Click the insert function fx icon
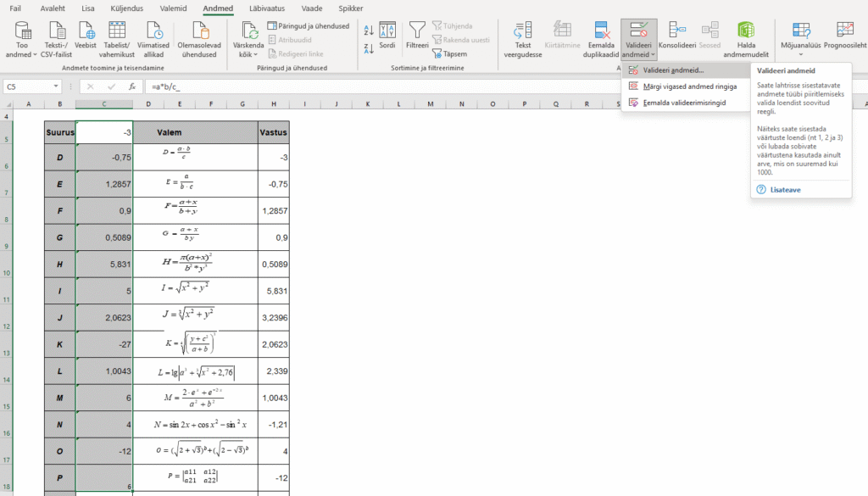The width and height of the screenshot is (868, 496). point(132,86)
